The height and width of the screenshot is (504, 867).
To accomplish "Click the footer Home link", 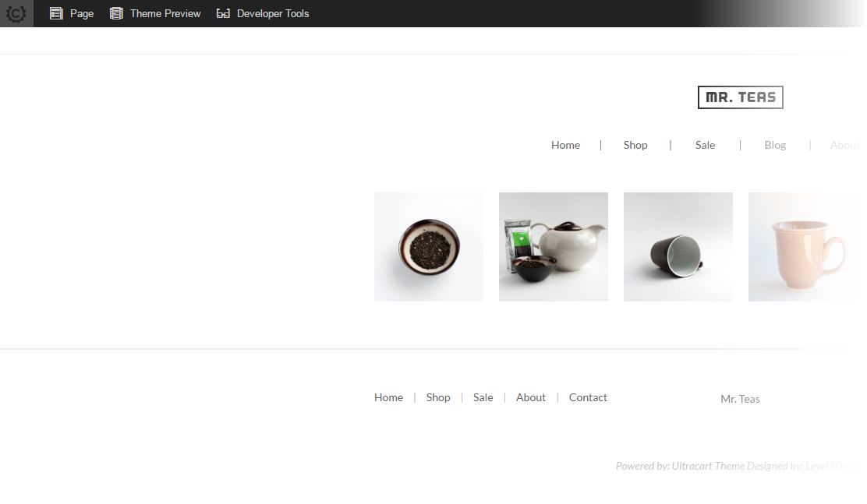I will 389,397.
